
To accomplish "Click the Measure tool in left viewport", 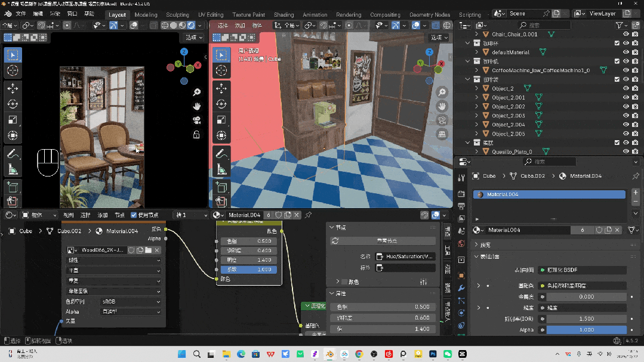I will pos(13,169).
